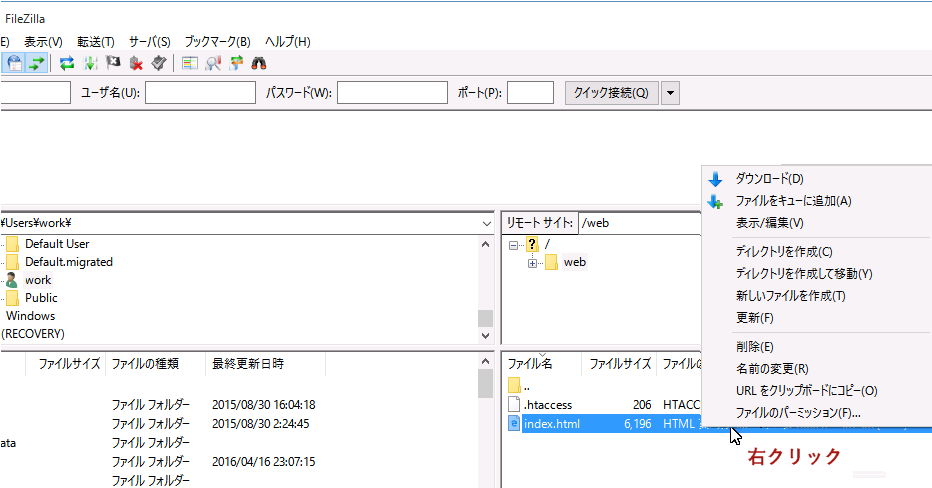
Task: Click the binoculars search remote files icon
Action: (258, 63)
